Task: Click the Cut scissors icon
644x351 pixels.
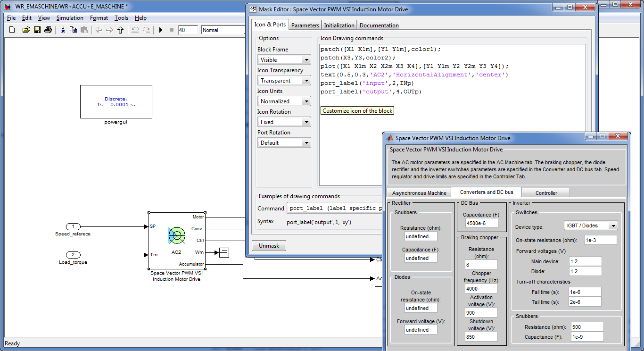Action: coord(62,30)
